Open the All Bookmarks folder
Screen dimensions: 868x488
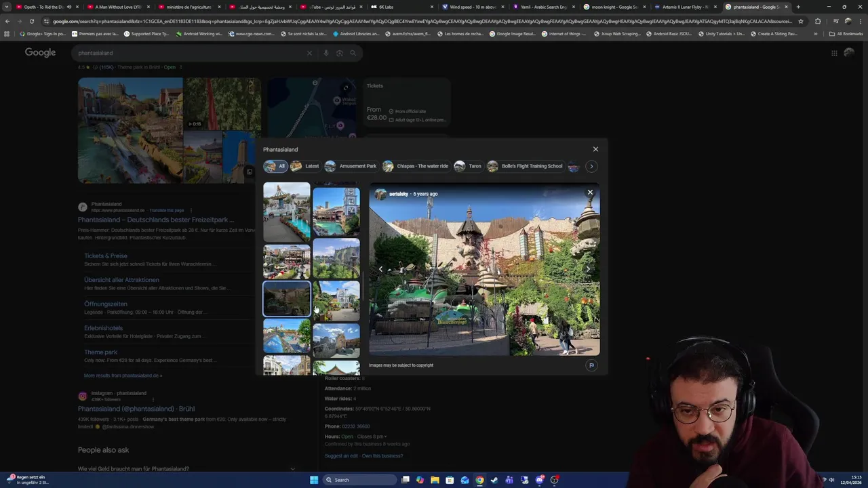click(846, 33)
